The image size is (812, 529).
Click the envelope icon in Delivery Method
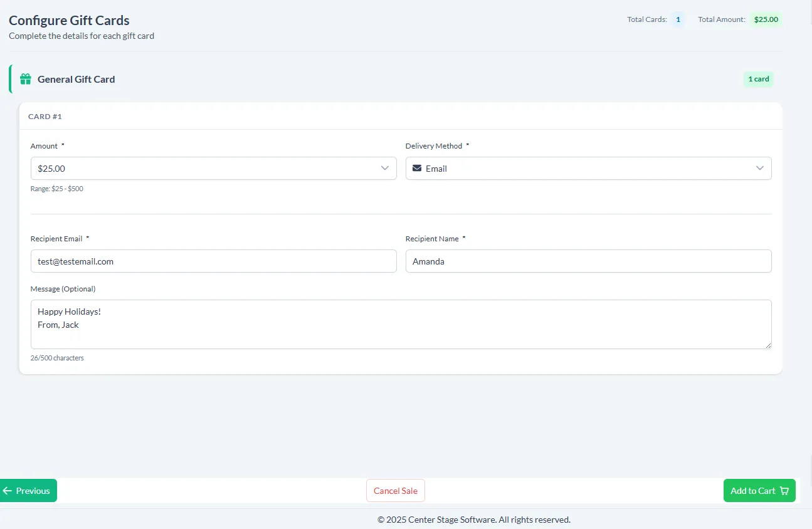417,168
